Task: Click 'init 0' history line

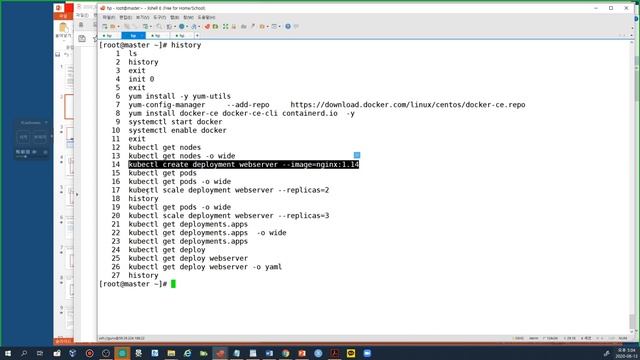Action: click(x=141, y=79)
